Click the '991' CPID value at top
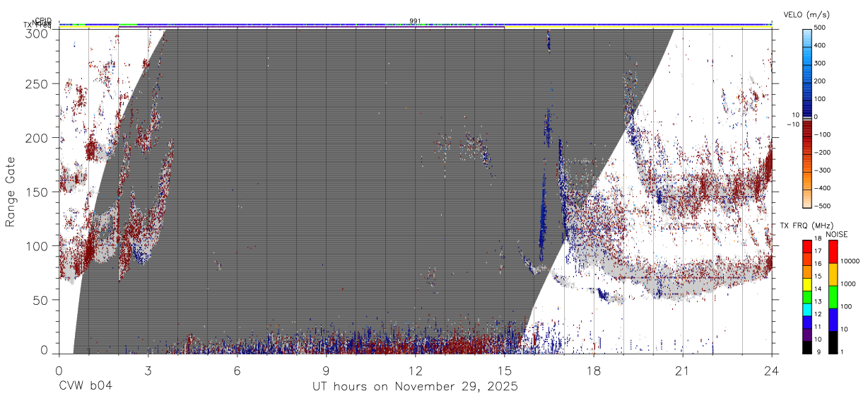868x401 pixels. [x=415, y=21]
